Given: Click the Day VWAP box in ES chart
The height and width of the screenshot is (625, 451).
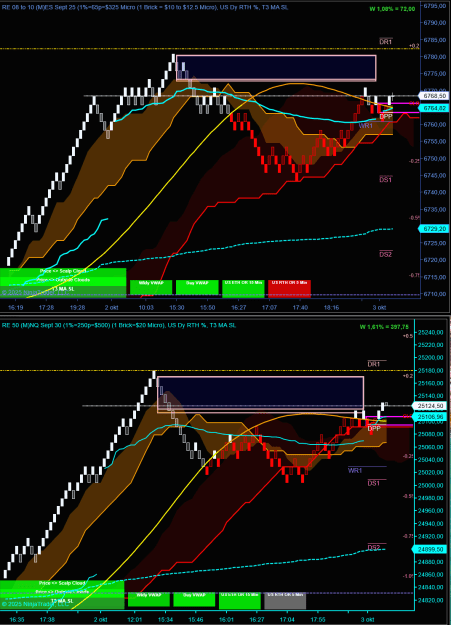Looking at the screenshot, I should point(197,287).
